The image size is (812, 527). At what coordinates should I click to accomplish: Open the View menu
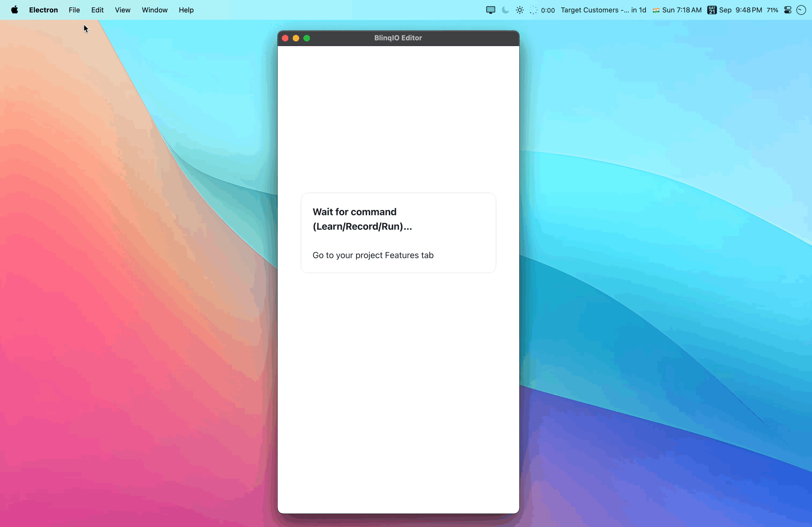click(123, 10)
